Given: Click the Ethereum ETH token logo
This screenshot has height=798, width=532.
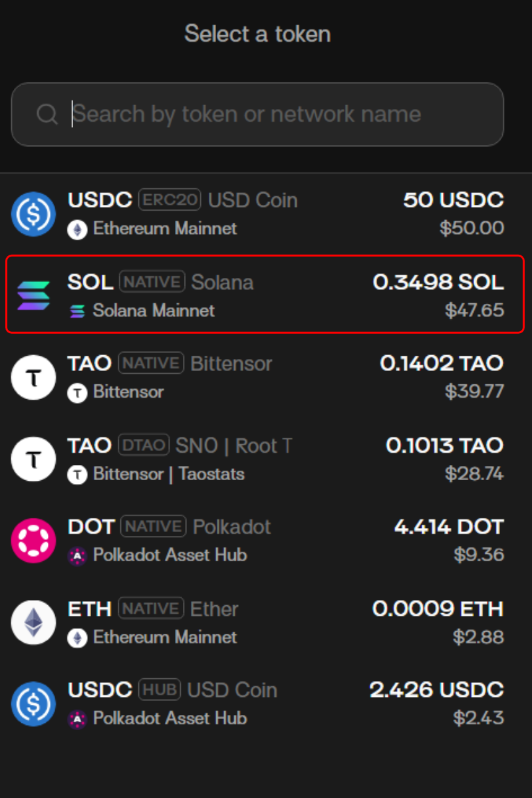Looking at the screenshot, I should pos(33,622).
